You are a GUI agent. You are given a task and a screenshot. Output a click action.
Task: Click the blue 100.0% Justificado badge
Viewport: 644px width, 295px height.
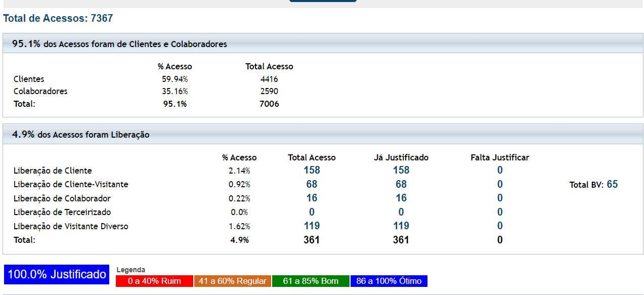point(57,275)
